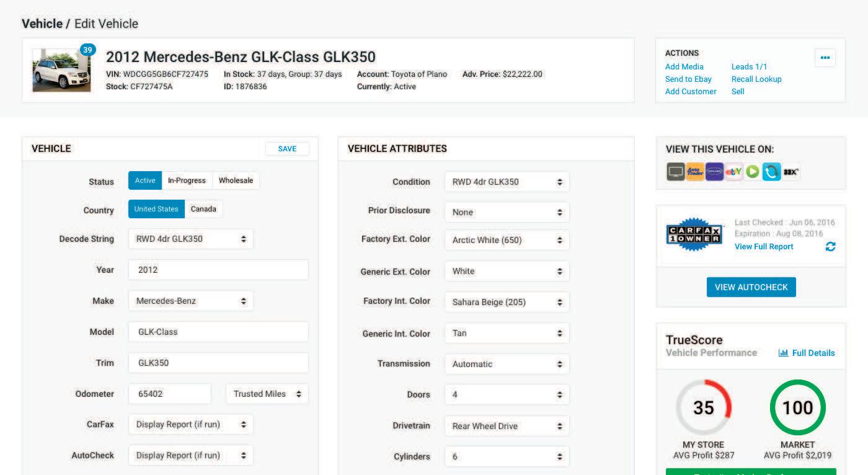Open the Decode String dropdown
Screen dimensions: 868x475
[x=191, y=239]
